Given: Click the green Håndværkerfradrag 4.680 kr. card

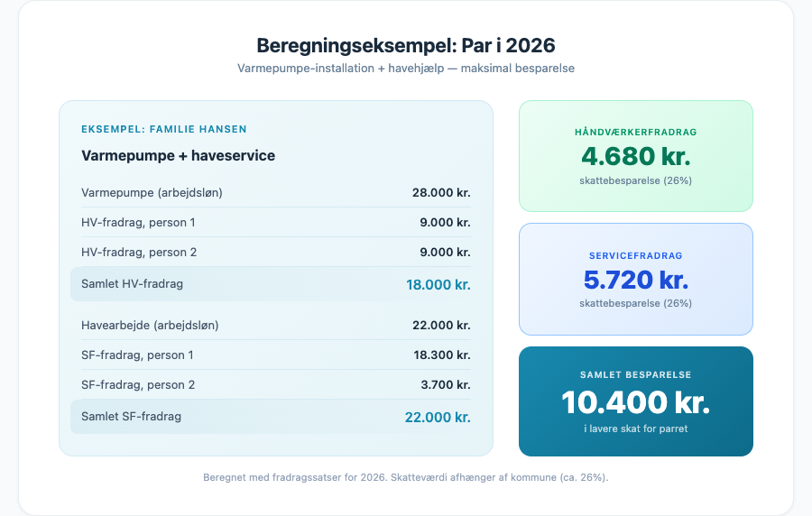Looking at the screenshot, I should pos(635,156).
